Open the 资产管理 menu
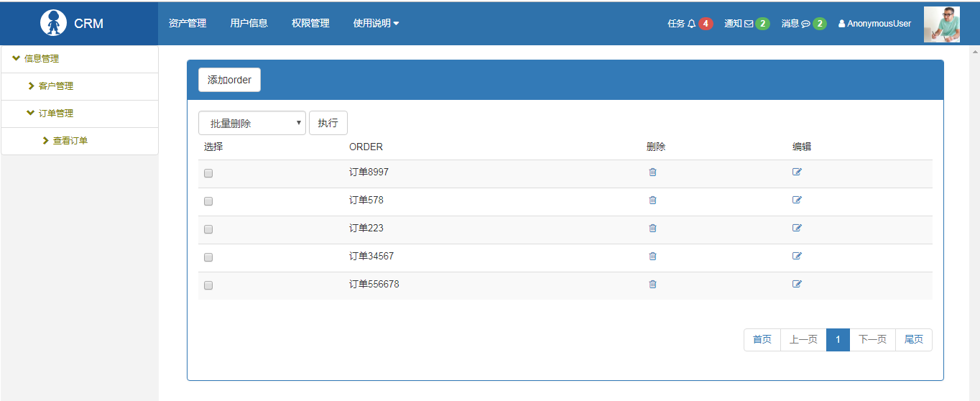The height and width of the screenshot is (401, 980). coord(188,23)
